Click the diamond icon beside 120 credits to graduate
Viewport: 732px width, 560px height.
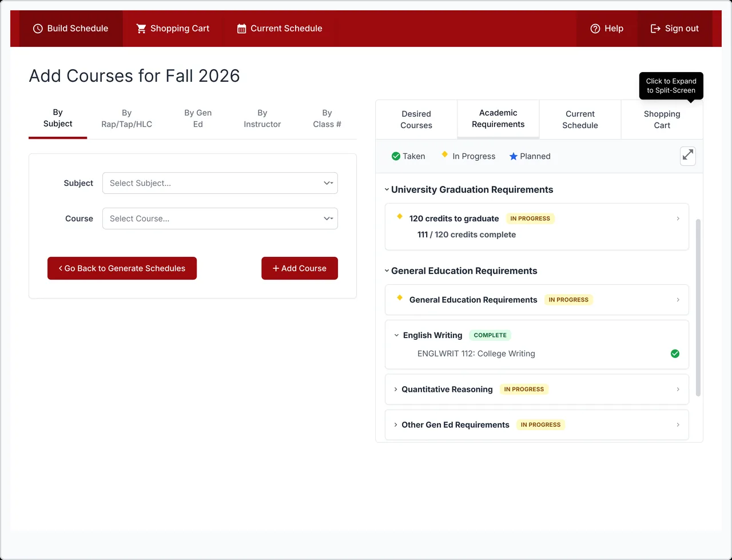pyautogui.click(x=400, y=216)
